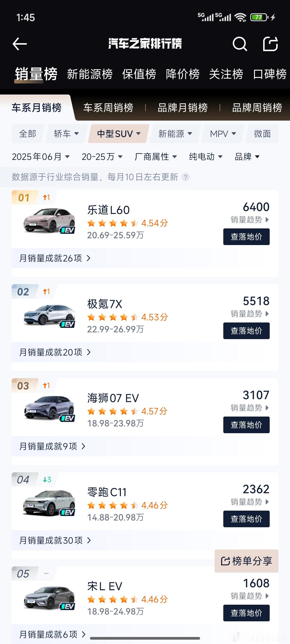Tap the share icon in header

[270, 44]
